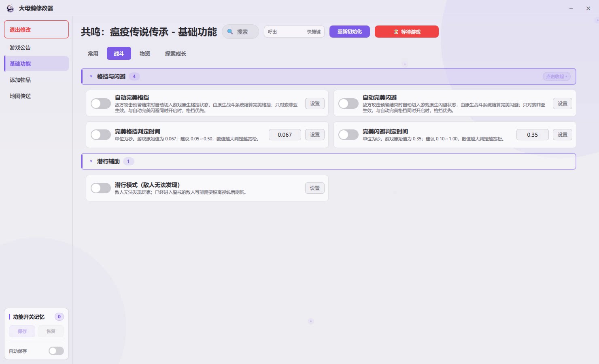This screenshot has width=599, height=364.
Task: Close the 大母鹅修改器 window
Action: [x=588, y=8]
